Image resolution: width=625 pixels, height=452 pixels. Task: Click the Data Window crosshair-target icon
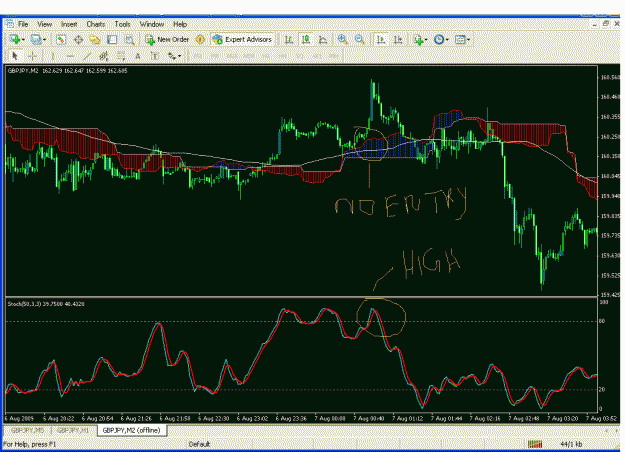coord(78,39)
